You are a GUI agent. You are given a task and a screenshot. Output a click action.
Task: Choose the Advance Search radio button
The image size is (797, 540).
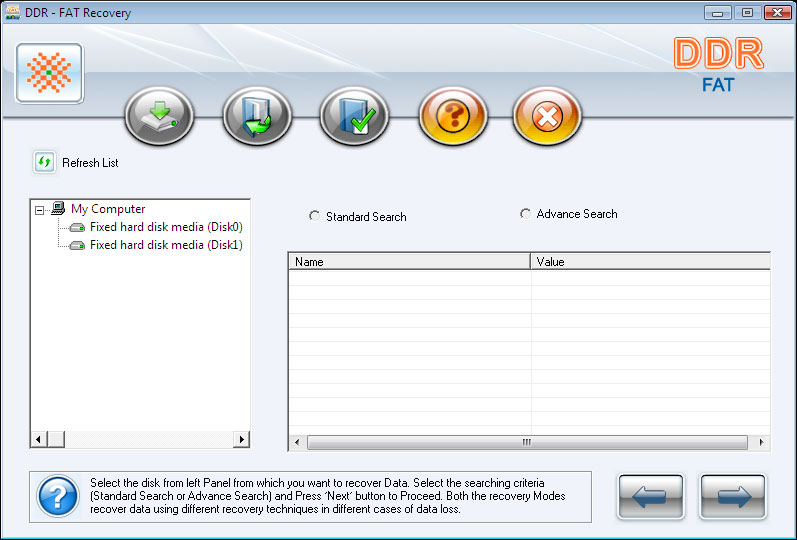click(526, 214)
